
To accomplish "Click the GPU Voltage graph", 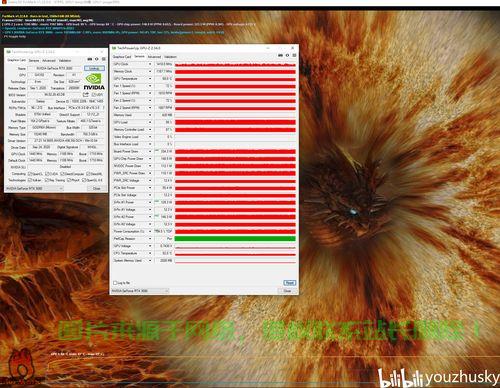I will [x=235, y=246].
